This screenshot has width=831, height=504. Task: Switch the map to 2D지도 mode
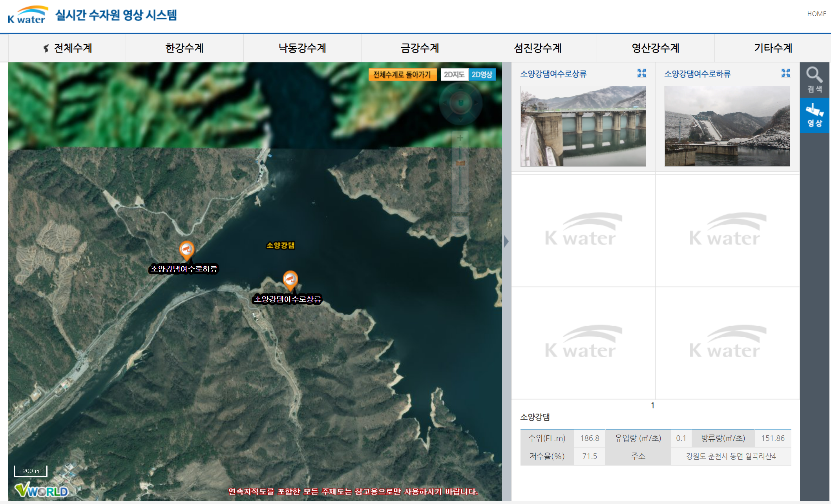454,75
